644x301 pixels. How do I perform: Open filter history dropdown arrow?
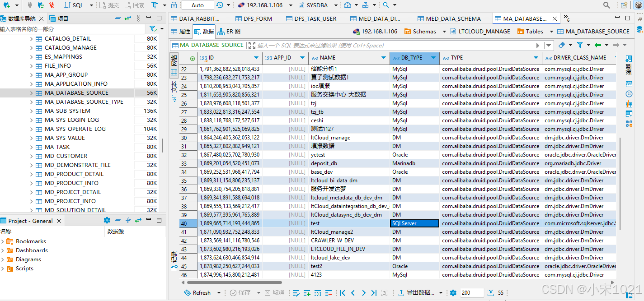coord(549,46)
